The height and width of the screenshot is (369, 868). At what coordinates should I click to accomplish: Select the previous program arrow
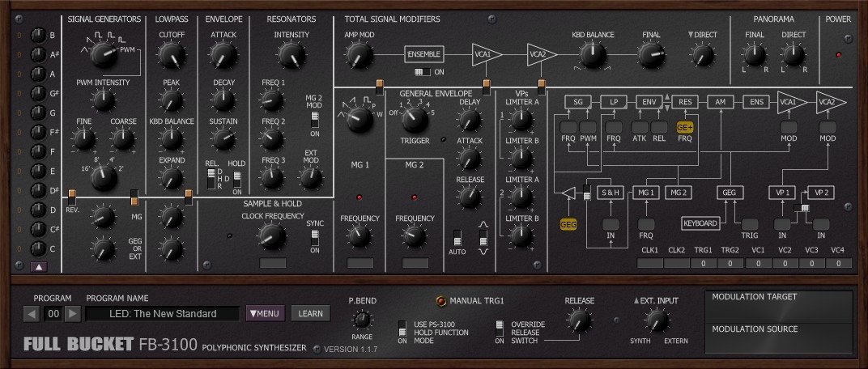(x=31, y=313)
